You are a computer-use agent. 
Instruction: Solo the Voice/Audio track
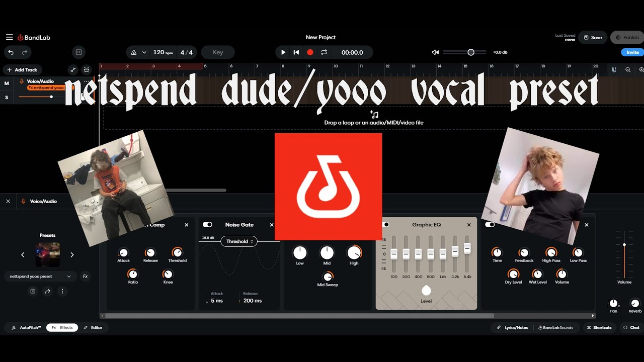tap(7, 98)
